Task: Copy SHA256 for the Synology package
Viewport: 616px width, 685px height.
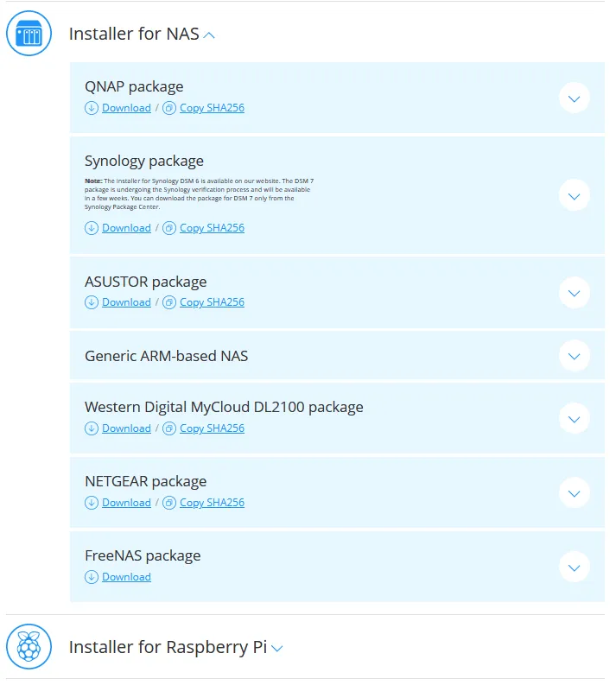Action: click(x=212, y=228)
